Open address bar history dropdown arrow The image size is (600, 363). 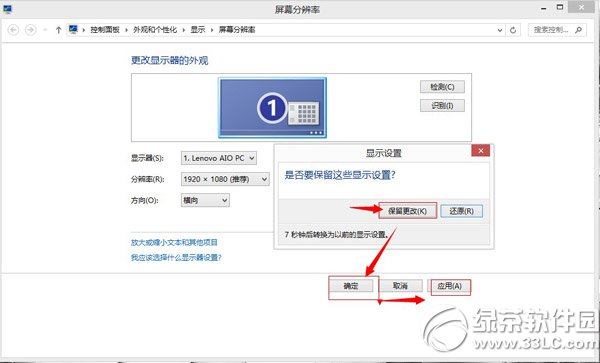[500, 30]
